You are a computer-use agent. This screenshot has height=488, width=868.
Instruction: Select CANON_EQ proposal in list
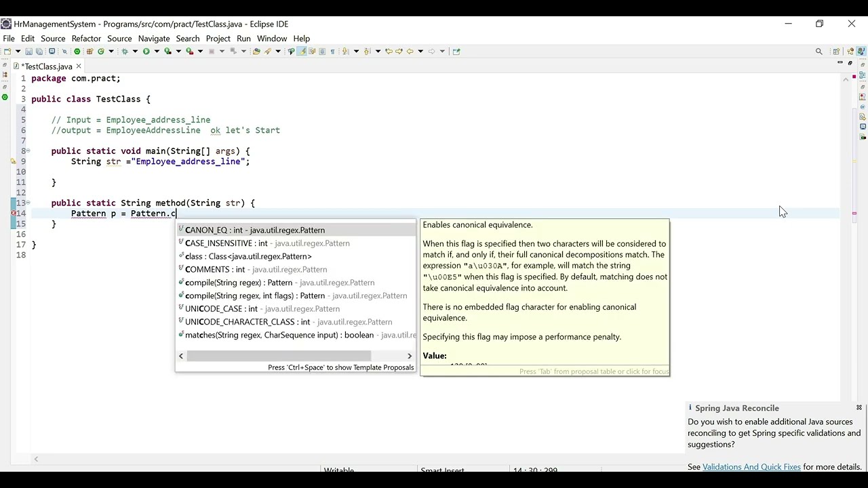pos(296,230)
